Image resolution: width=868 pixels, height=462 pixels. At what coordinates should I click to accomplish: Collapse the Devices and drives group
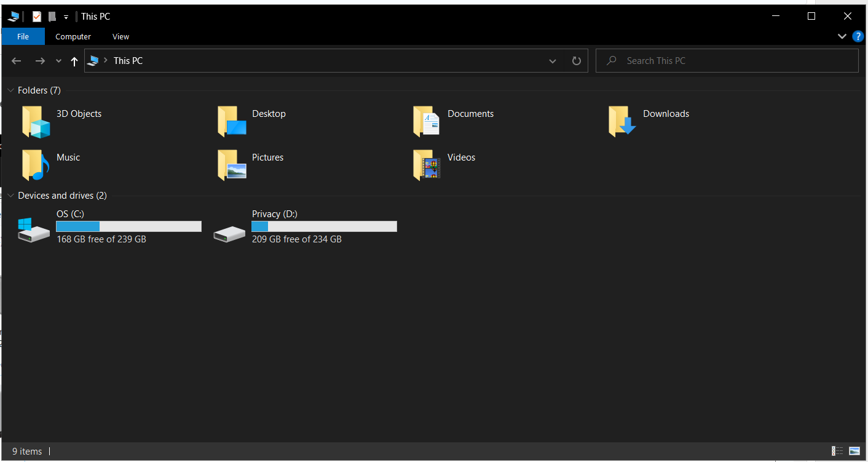[x=10, y=196]
